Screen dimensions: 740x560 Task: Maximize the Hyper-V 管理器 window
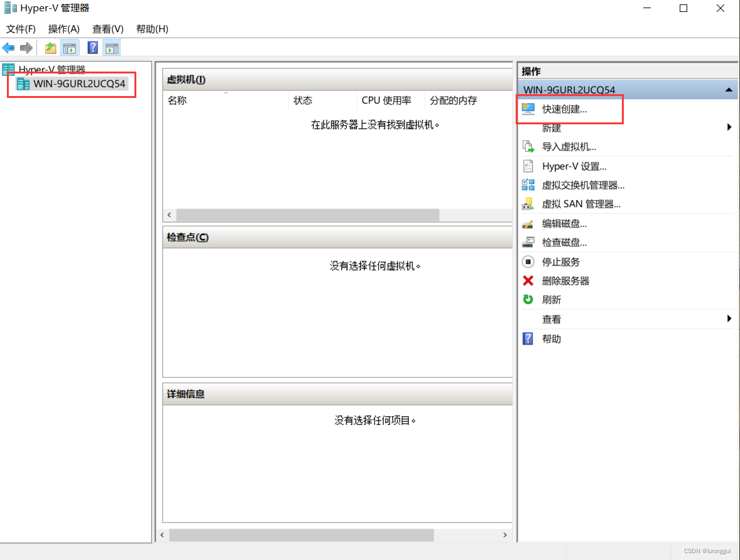pos(683,9)
